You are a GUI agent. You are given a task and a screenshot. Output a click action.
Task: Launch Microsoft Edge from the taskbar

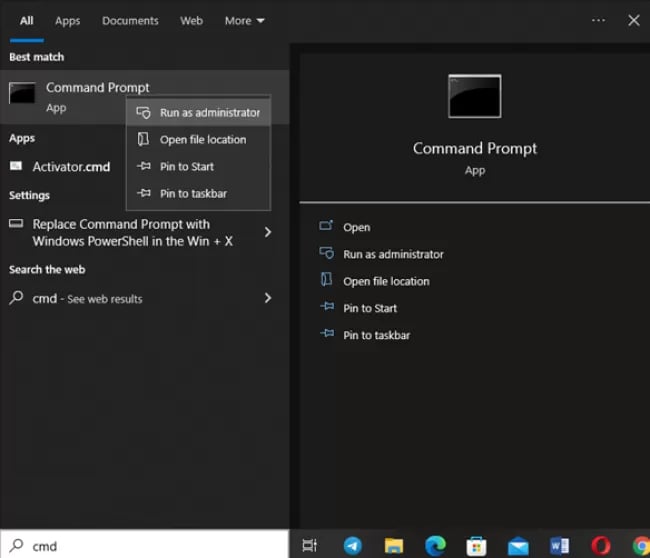pos(435,546)
